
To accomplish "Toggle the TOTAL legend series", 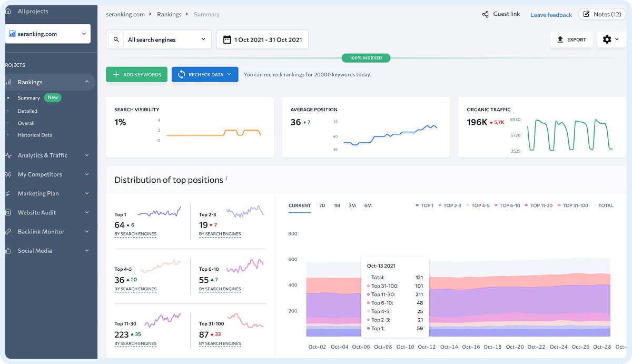I will point(603,205).
